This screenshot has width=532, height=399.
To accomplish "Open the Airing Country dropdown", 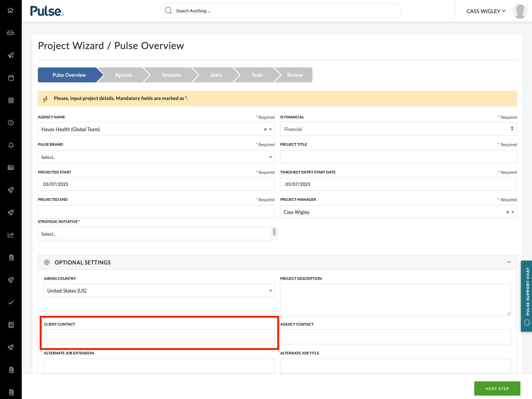I will (x=159, y=290).
